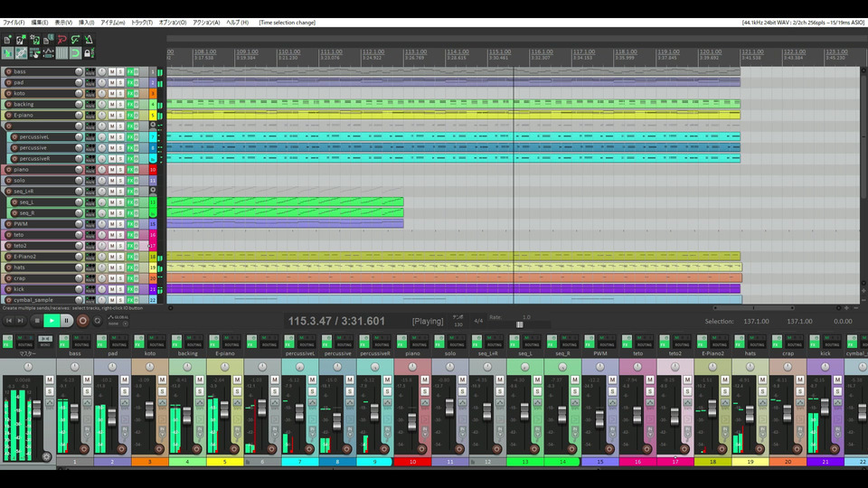The height and width of the screenshot is (488, 868).
Task: Click the metronome icon in the toolbar
Action: pos(89,40)
